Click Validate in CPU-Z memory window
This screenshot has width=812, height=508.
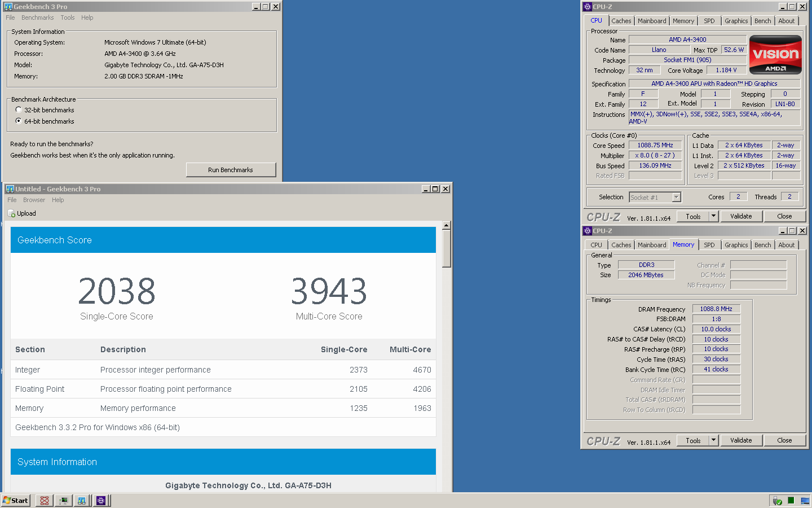tap(741, 440)
